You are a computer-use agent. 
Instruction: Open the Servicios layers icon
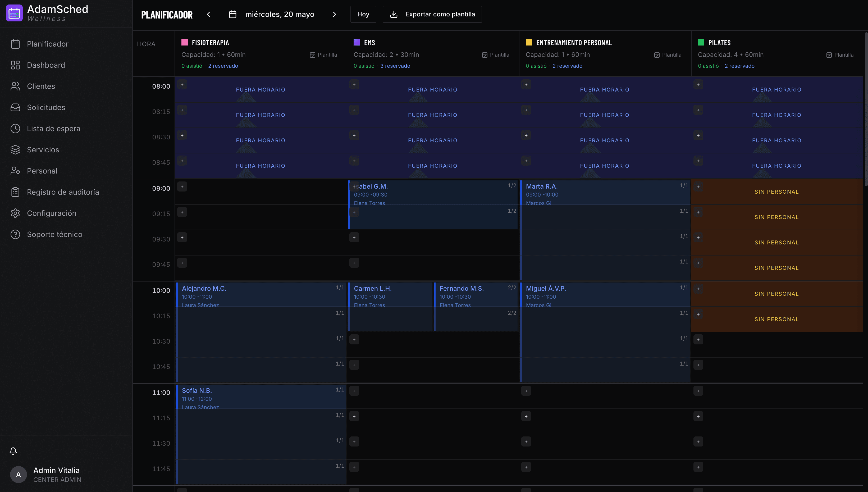coord(15,150)
